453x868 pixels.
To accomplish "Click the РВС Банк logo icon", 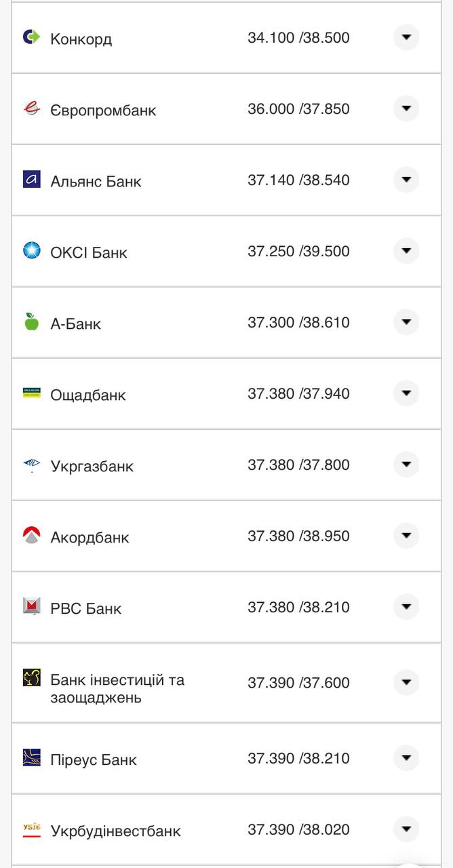I will click(x=31, y=606).
